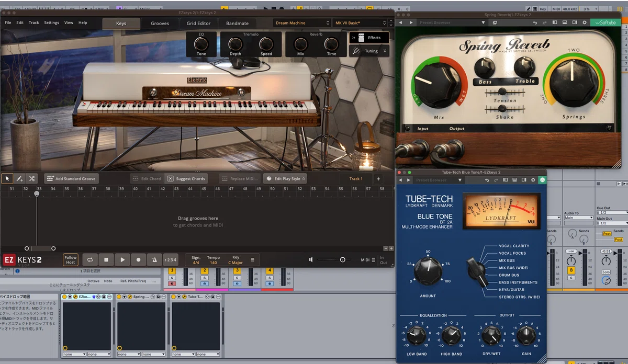The height and width of the screenshot is (364, 628).
Task: Click the playhead marker on the timeline
Action: (x=37, y=194)
